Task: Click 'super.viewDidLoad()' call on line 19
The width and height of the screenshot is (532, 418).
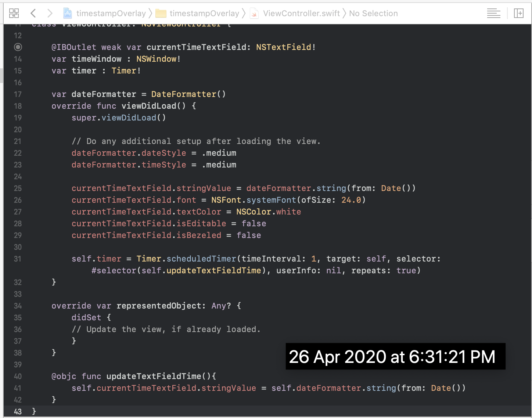Action: (x=119, y=118)
